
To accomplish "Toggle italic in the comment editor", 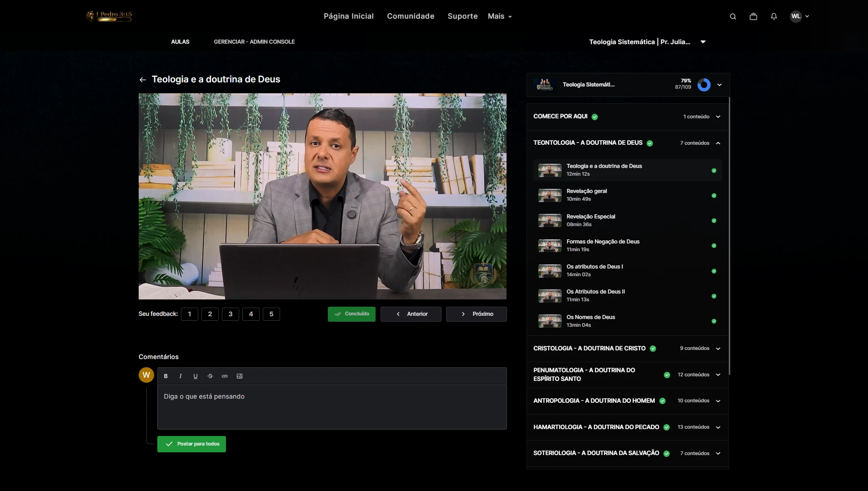I will coord(181,376).
